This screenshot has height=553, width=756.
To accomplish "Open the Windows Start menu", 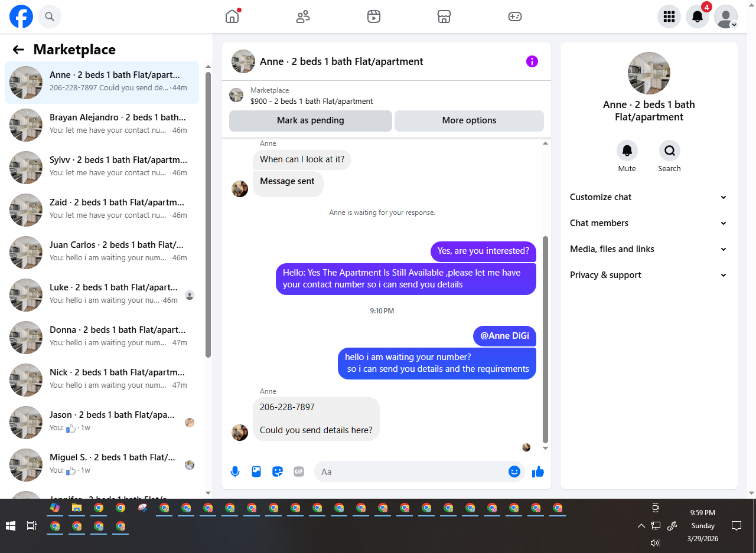I will (11, 525).
